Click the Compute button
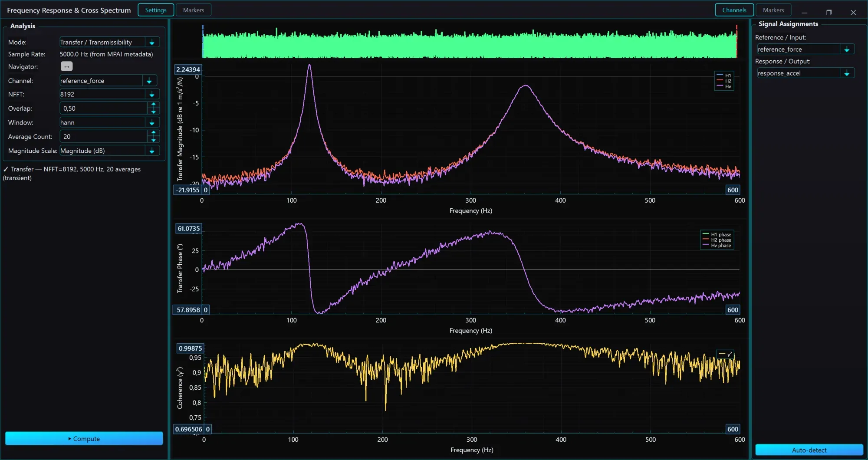Viewport: 868px width, 460px height. click(84, 438)
